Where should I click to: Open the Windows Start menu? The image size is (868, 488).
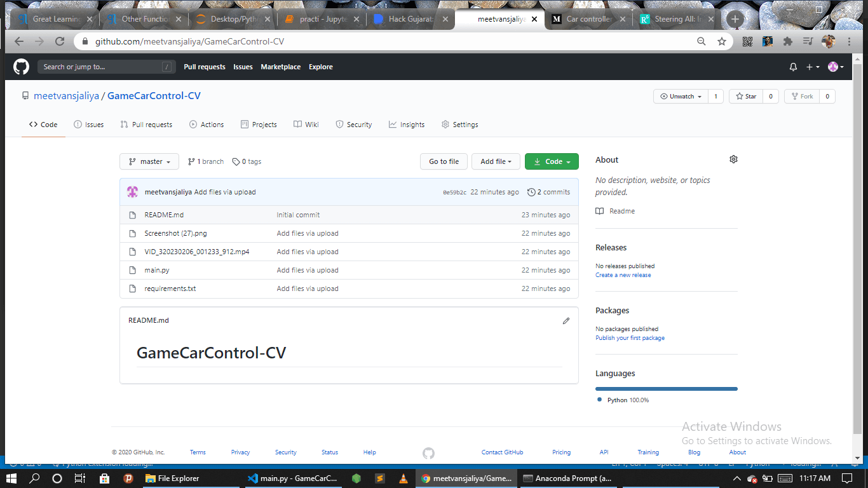pyautogui.click(x=11, y=478)
